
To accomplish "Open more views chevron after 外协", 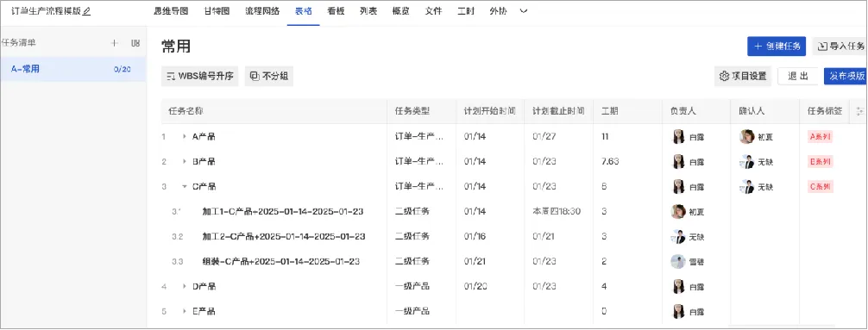I will pos(523,11).
